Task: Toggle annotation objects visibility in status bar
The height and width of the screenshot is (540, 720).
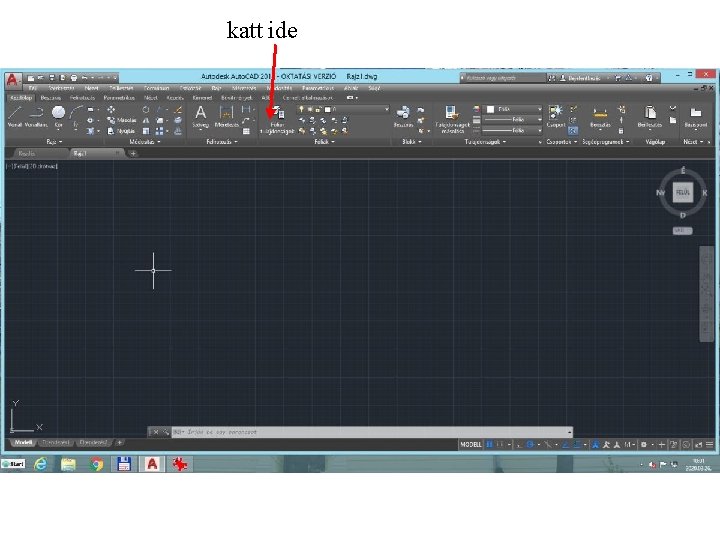Action: click(596, 444)
